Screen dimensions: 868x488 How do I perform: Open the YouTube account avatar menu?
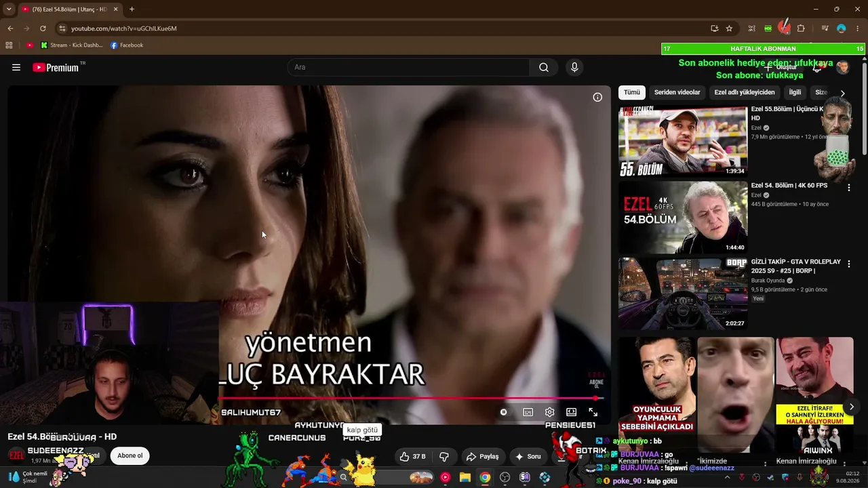point(843,67)
